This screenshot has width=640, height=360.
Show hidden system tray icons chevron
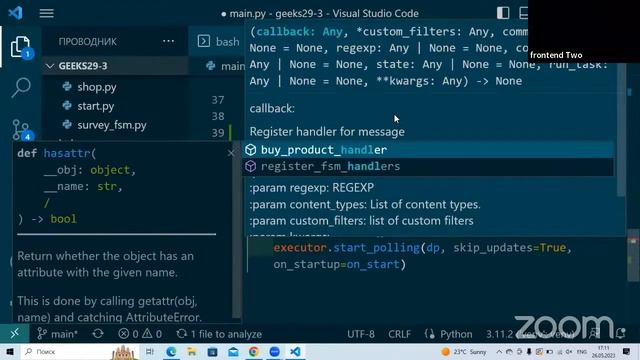coord(499,351)
